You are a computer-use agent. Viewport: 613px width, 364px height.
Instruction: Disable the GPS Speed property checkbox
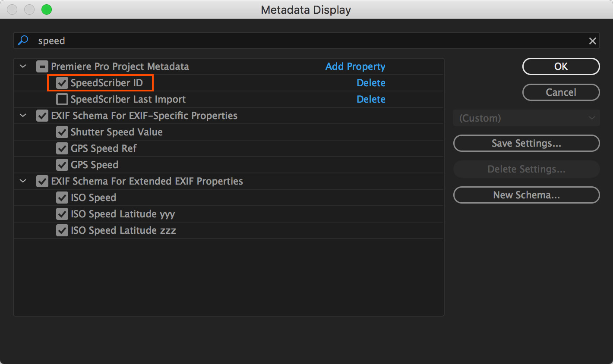[x=62, y=165]
